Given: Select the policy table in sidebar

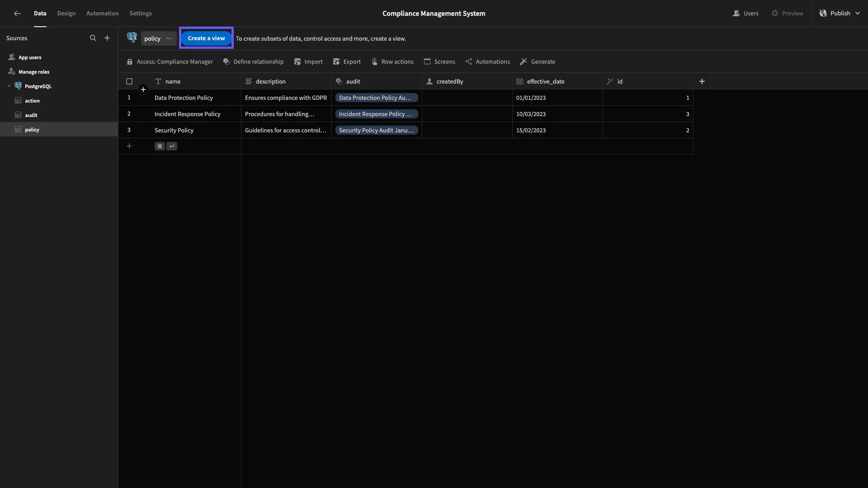Looking at the screenshot, I should [59, 130].
